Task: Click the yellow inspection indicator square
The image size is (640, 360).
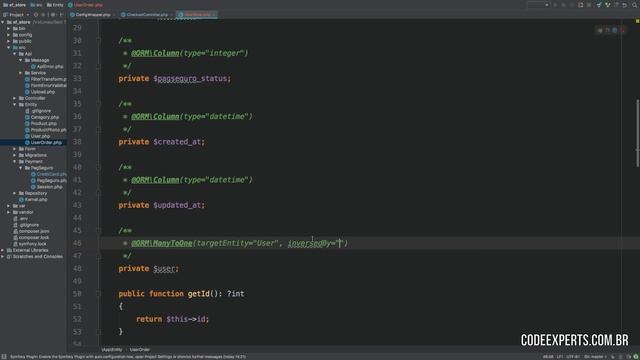Action: point(637,21)
